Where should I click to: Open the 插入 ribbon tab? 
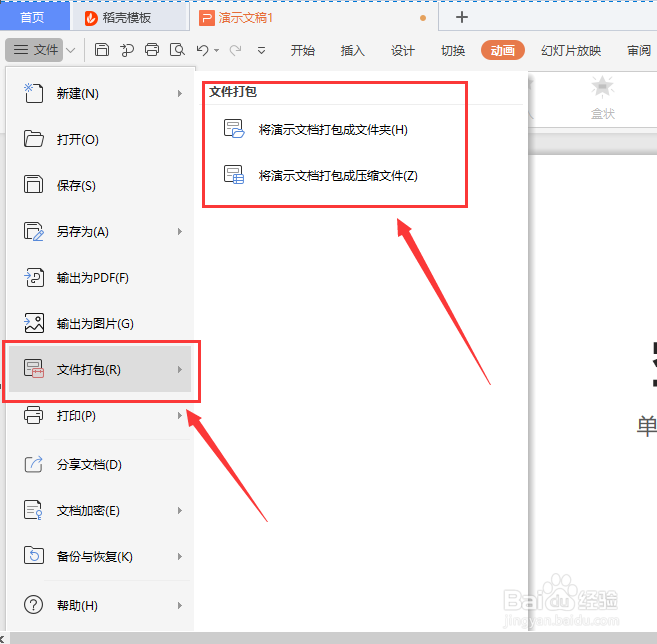[x=352, y=51]
